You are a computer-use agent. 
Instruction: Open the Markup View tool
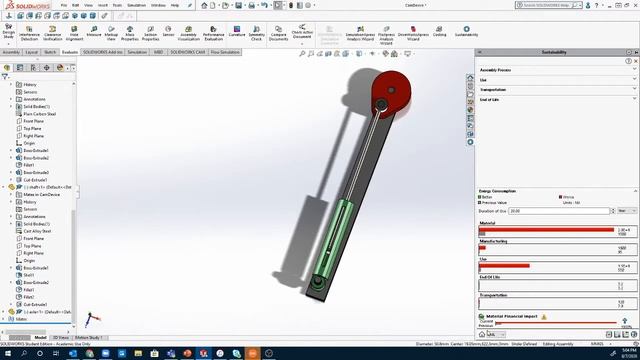pyautogui.click(x=111, y=33)
